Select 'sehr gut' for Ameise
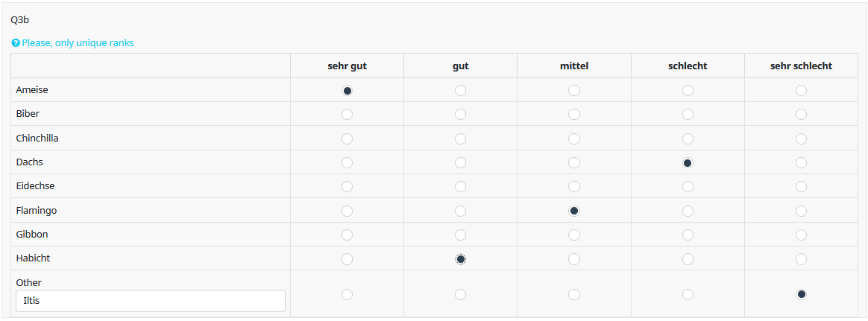868x321 pixels. point(347,90)
